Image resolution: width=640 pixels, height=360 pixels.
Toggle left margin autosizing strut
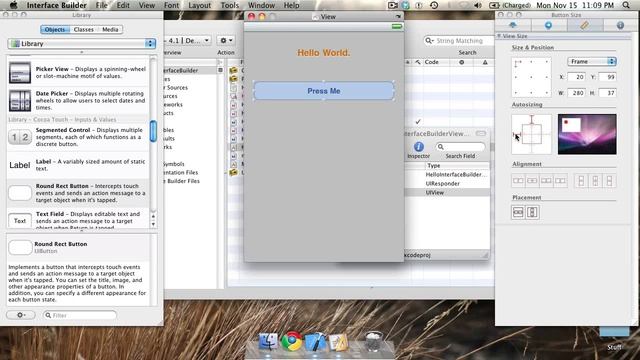(x=517, y=134)
